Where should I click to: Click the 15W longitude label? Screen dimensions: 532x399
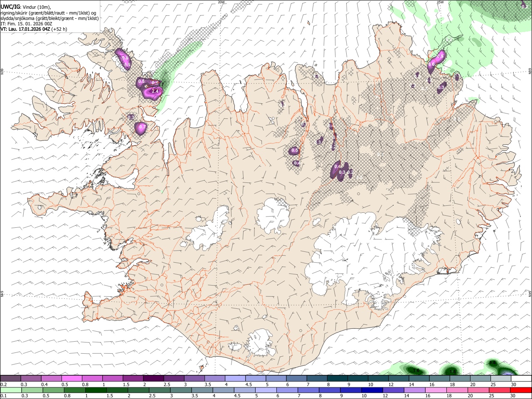pyautogui.click(x=441, y=2)
